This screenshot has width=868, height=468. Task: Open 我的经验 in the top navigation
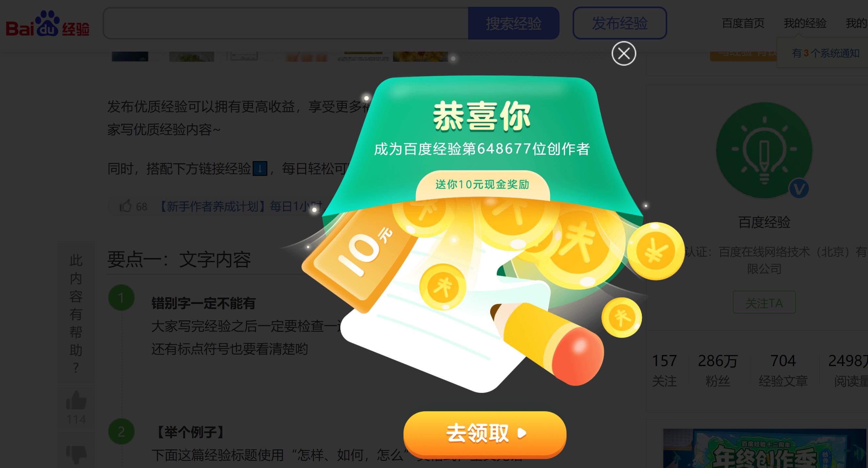point(805,23)
